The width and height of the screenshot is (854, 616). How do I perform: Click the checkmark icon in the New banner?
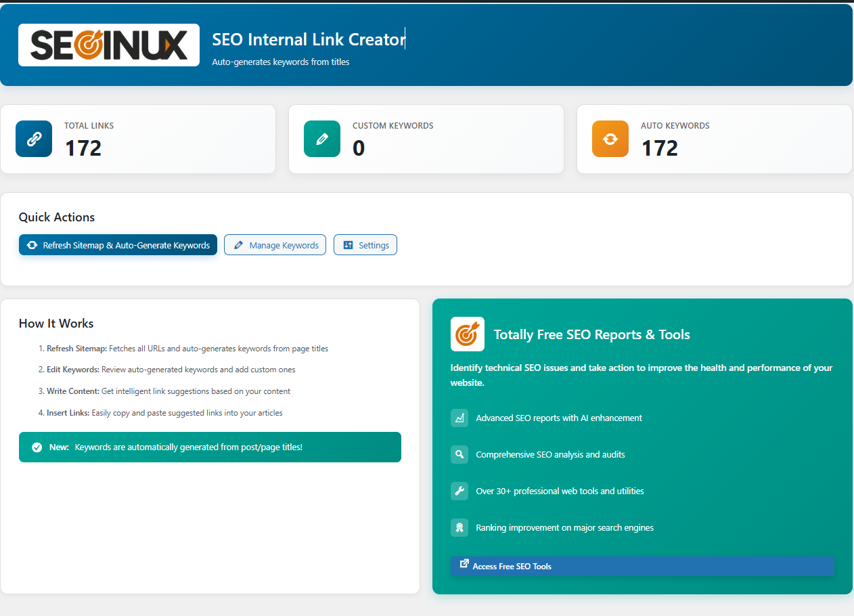click(36, 446)
